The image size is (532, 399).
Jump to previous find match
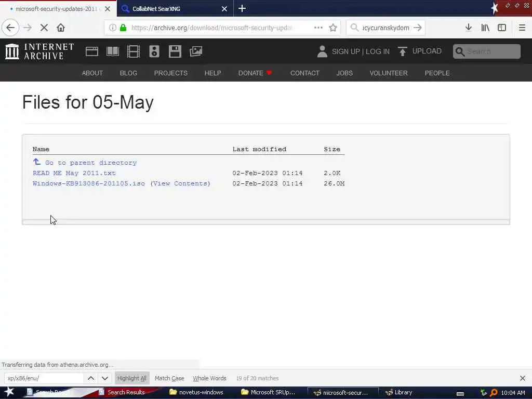pyautogui.click(x=91, y=378)
